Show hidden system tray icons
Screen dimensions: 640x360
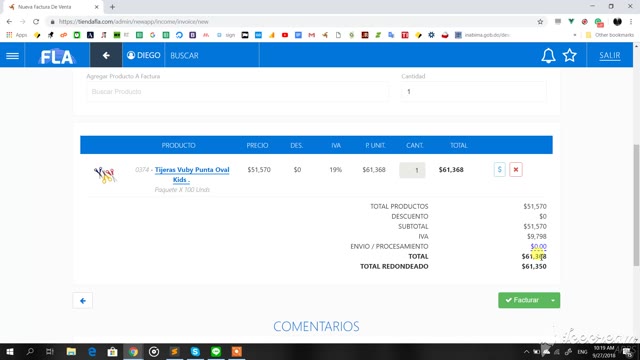527,351
